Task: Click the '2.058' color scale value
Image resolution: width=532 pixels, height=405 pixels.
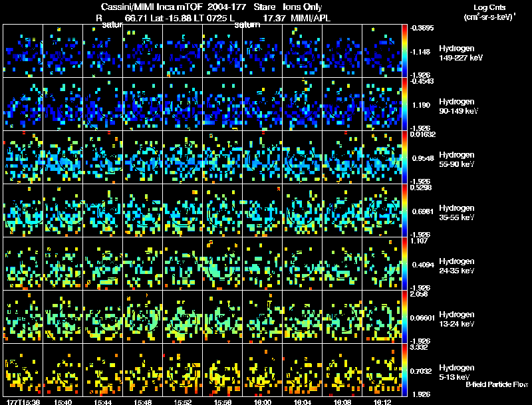Action: click(419, 294)
